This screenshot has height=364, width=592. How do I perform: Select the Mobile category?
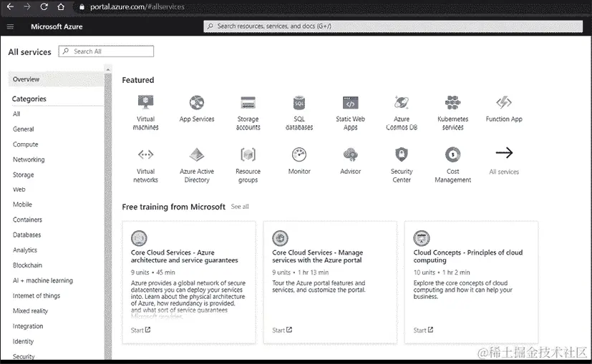(22, 205)
